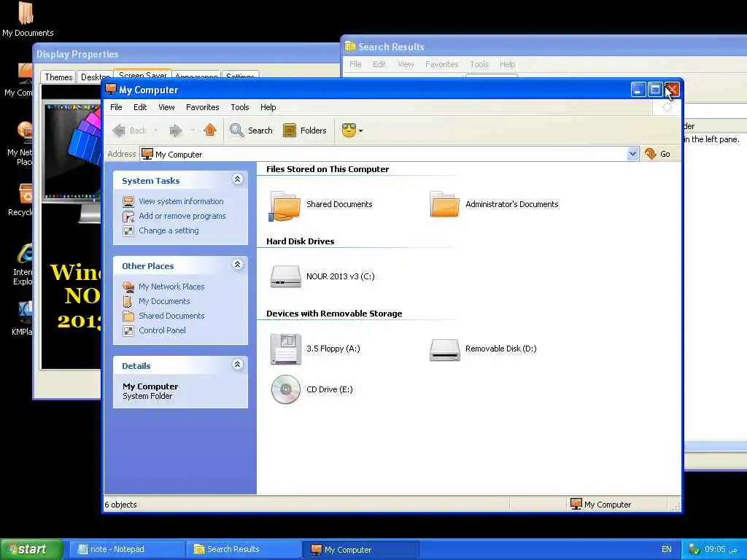
Task: Click the Add or remove programs icon
Action: pos(128,217)
